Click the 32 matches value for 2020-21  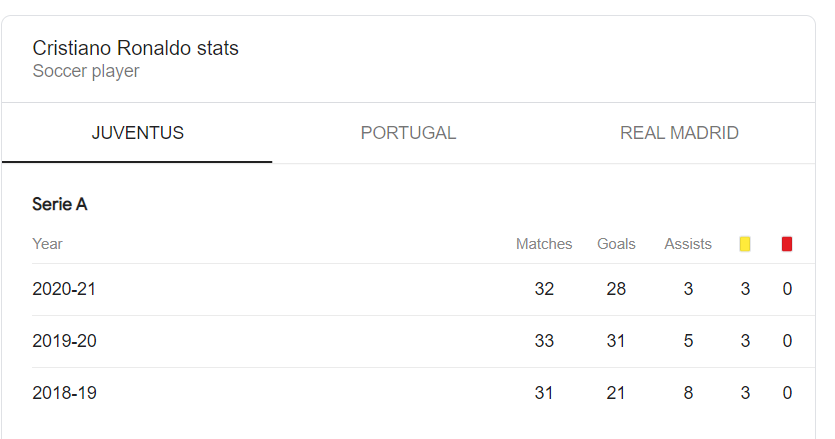click(544, 289)
